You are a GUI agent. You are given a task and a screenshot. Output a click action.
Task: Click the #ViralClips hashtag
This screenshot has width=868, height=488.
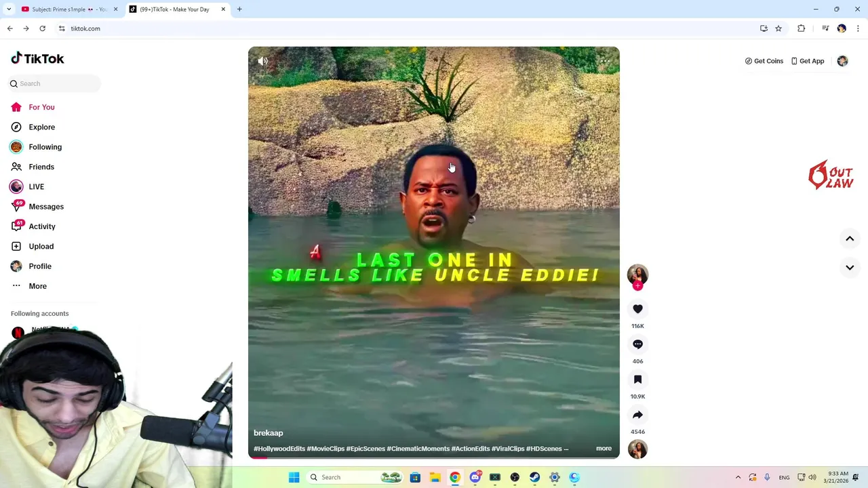[x=508, y=449]
